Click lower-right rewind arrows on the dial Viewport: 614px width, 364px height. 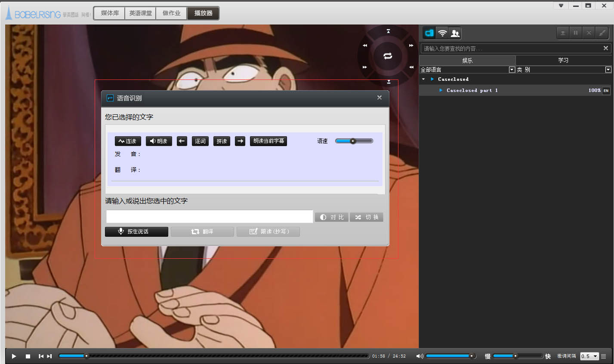click(411, 67)
